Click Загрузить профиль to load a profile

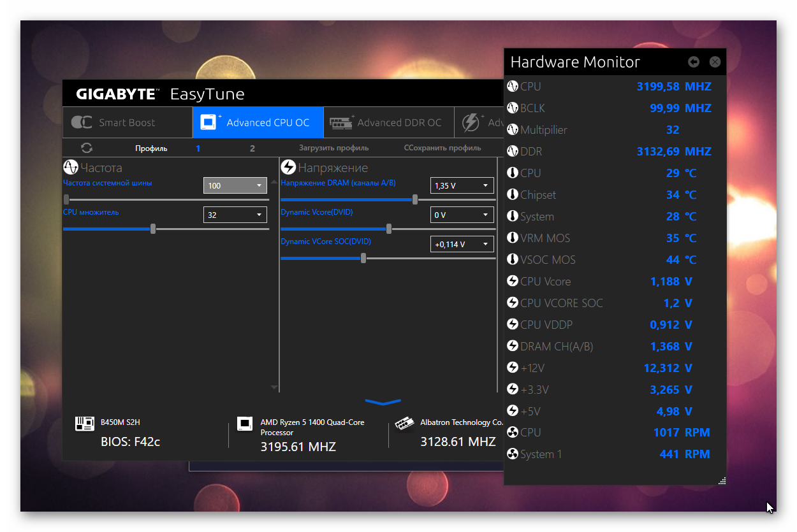pyautogui.click(x=333, y=148)
